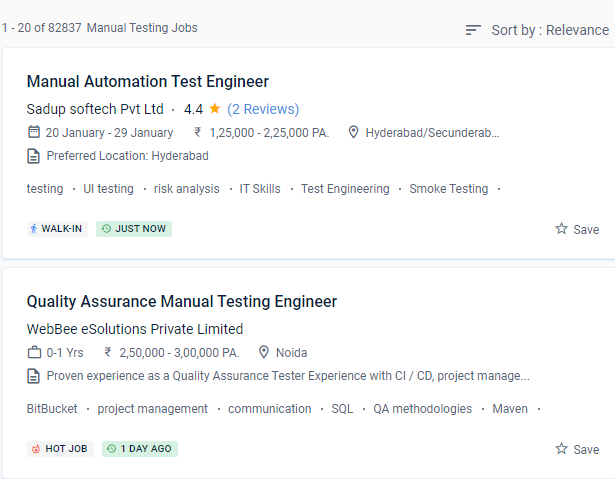The image size is (615, 479).
Task: Select the WALK-IN badge
Action: 56,229
